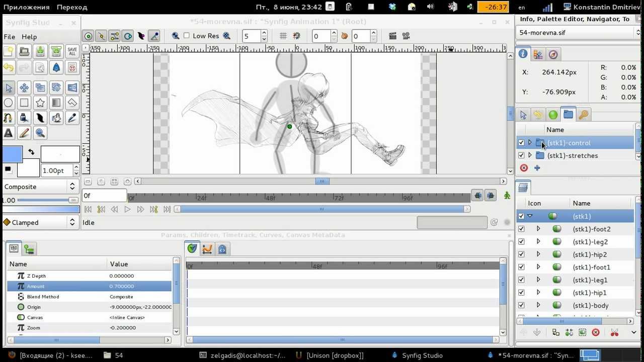
Task: Open the Library folder tab
Action: pyautogui.click(x=569, y=114)
